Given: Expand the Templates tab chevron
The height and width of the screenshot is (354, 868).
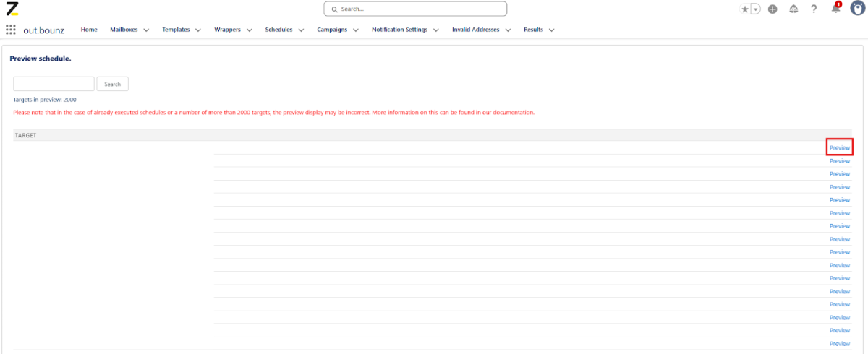Looking at the screenshot, I should (198, 30).
